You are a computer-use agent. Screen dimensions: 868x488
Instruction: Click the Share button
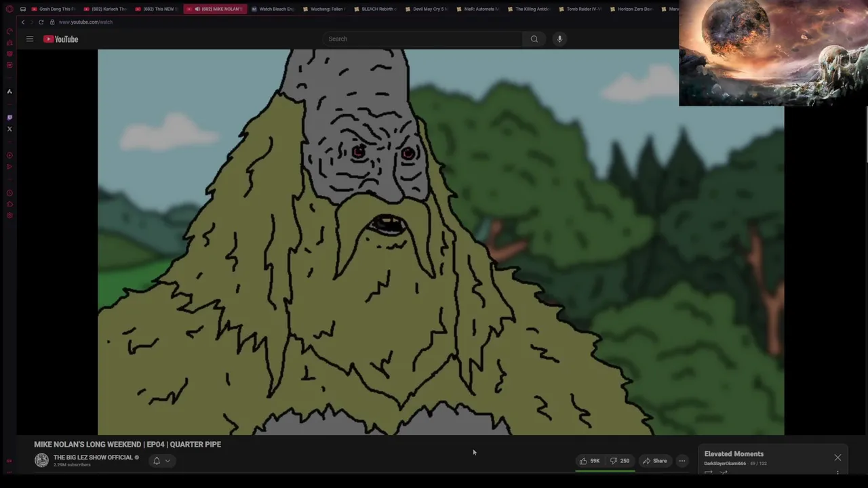(x=655, y=461)
